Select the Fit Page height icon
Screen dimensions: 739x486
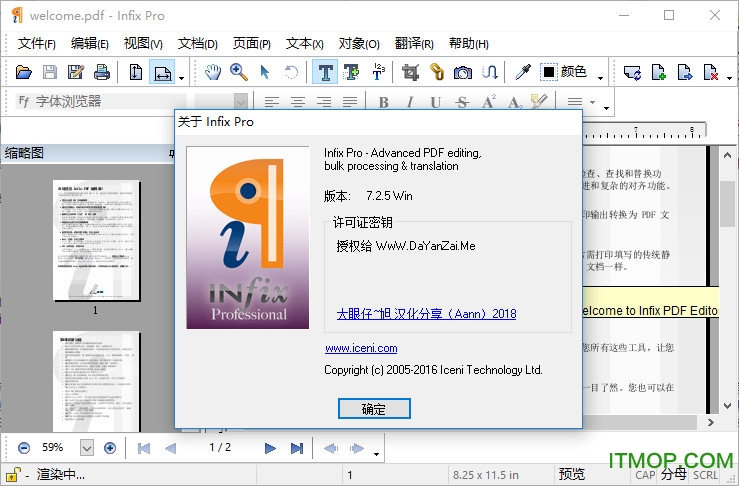136,72
